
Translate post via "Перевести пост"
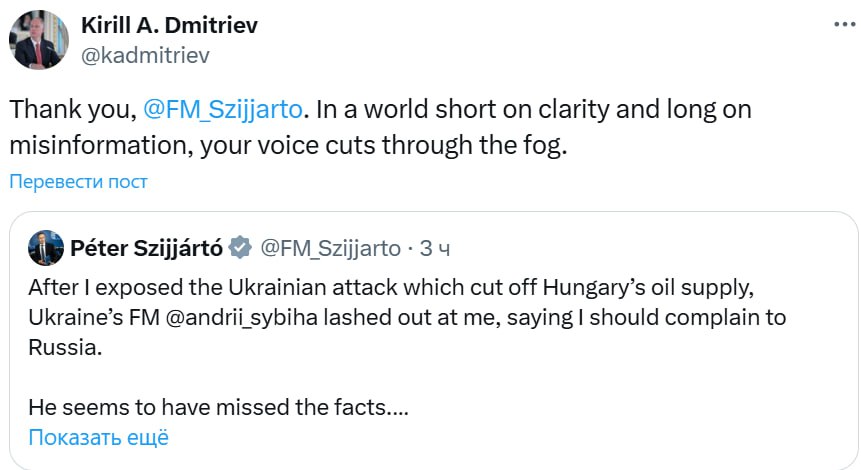point(79,181)
